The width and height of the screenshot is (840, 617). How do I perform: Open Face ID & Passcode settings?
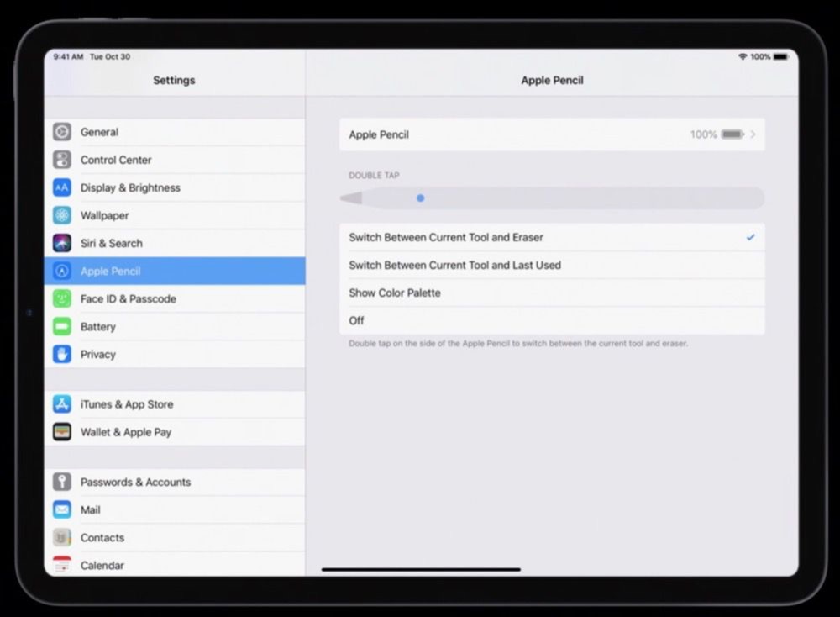[x=175, y=298]
